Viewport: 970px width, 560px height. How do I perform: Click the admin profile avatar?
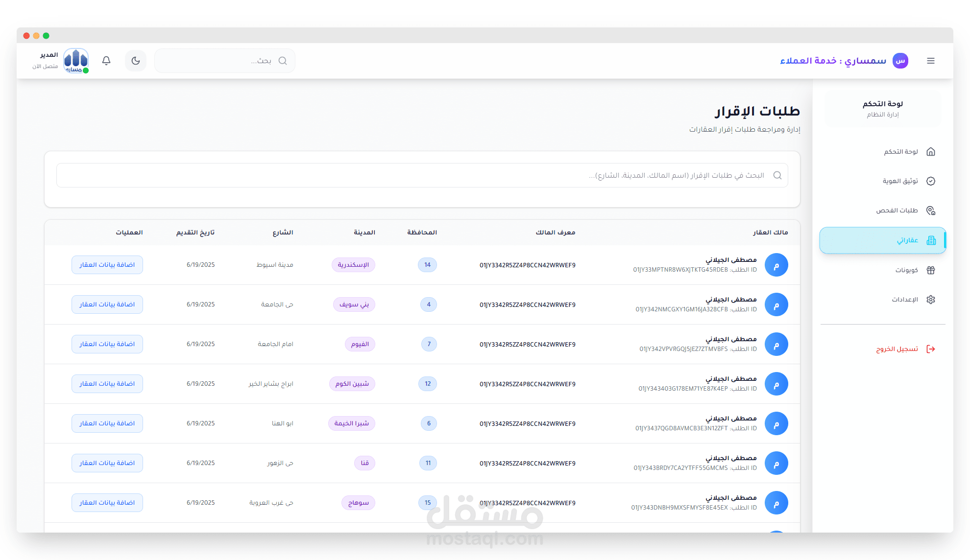[76, 61]
